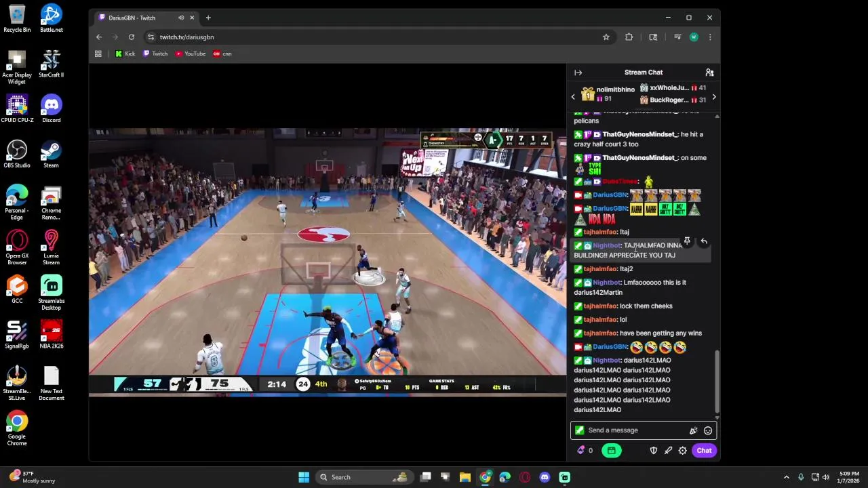The image size is (868, 488).
Task: Open the Chrome profile avatar
Action: [694, 37]
